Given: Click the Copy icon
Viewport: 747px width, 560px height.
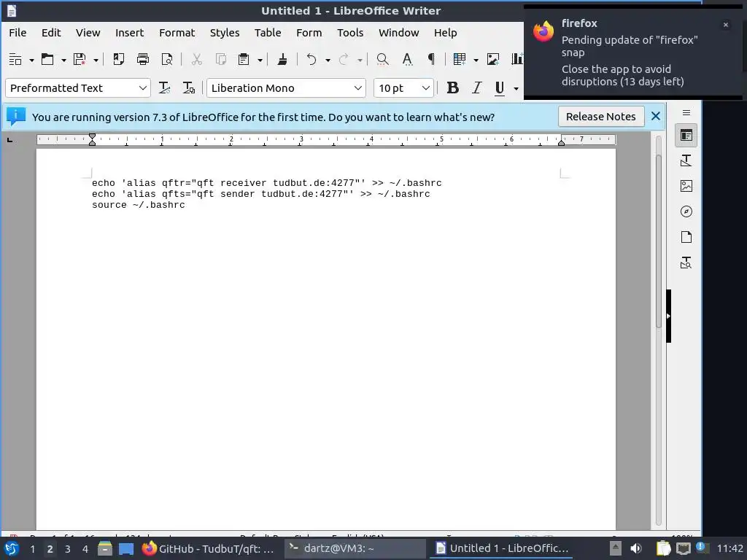Looking at the screenshot, I should point(220,60).
